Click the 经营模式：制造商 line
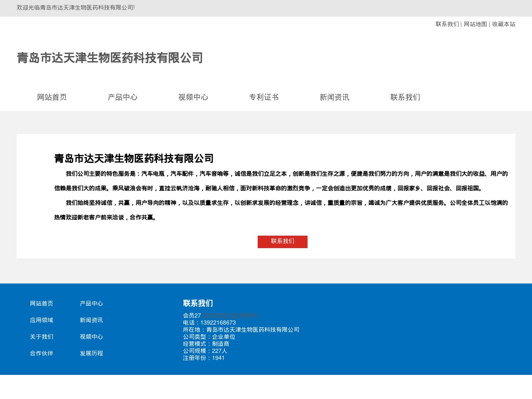 tap(206, 344)
